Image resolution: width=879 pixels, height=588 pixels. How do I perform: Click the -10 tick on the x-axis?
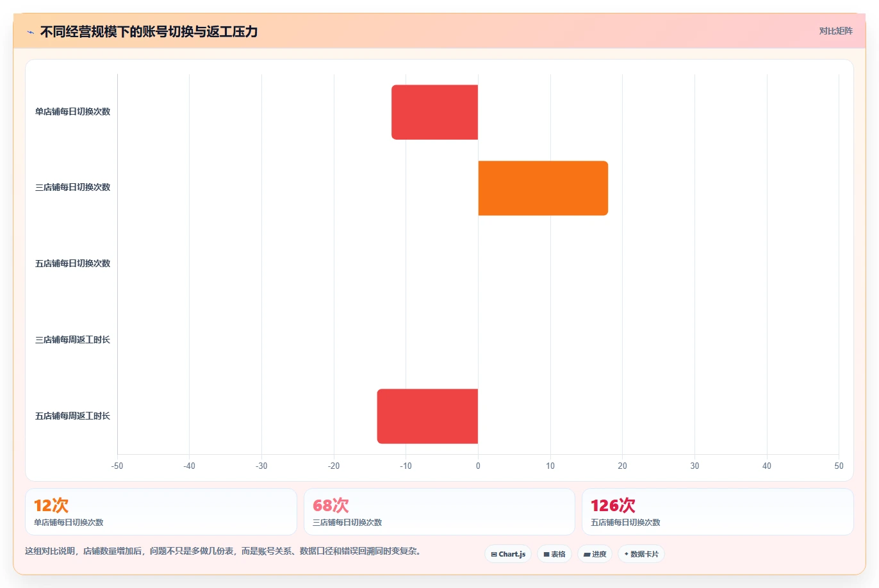tap(406, 466)
